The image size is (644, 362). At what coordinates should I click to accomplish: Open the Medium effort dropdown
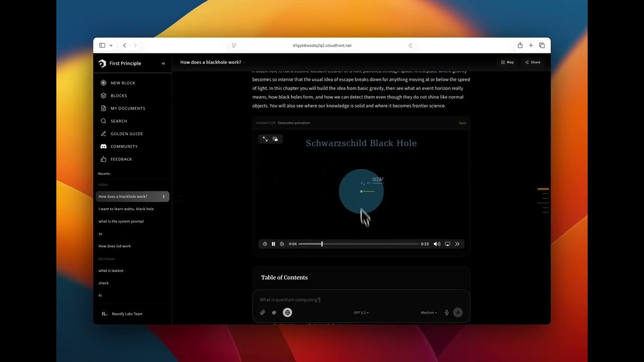tap(429, 313)
